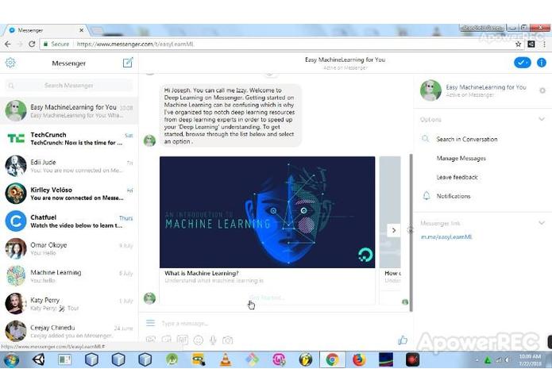Choose the sticker icon in composer
The width and height of the screenshot is (552, 392).
(x=166, y=340)
